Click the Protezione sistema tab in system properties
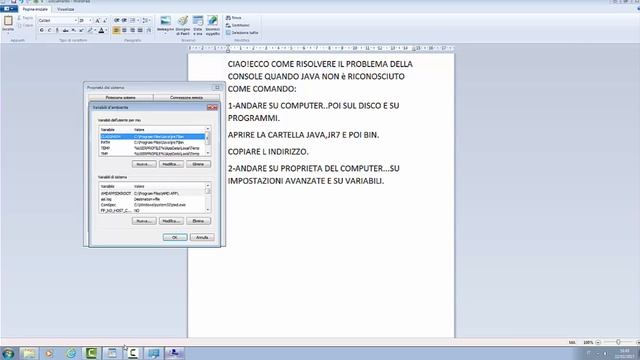This screenshot has height=360, width=640. [x=120, y=98]
